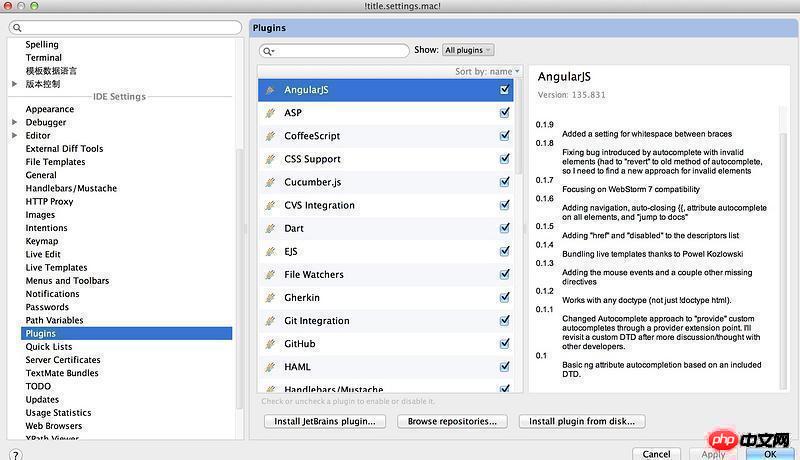Click the plugin description scrollbar

point(783,260)
